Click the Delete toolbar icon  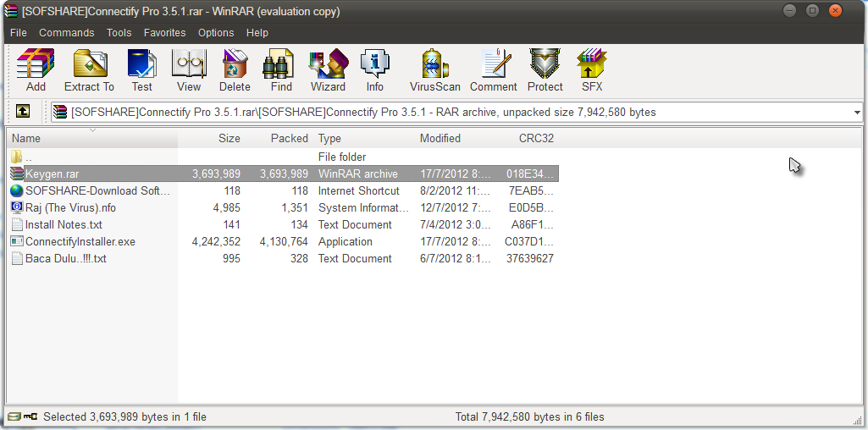point(235,70)
